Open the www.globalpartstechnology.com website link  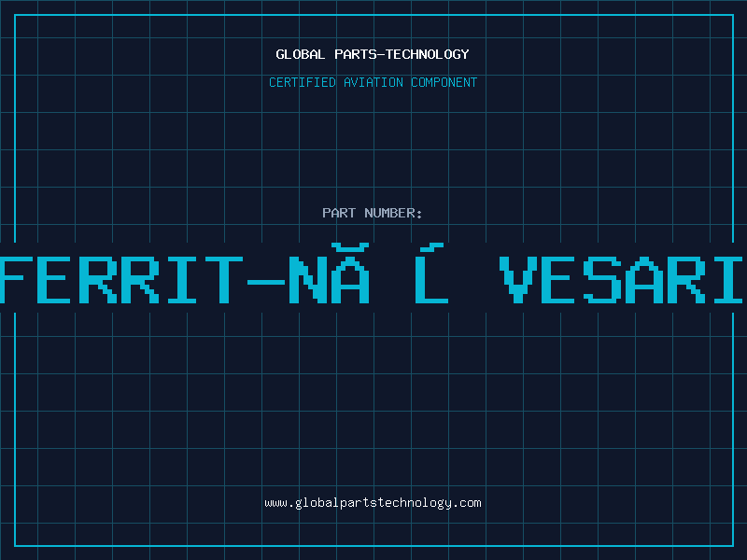(373, 502)
